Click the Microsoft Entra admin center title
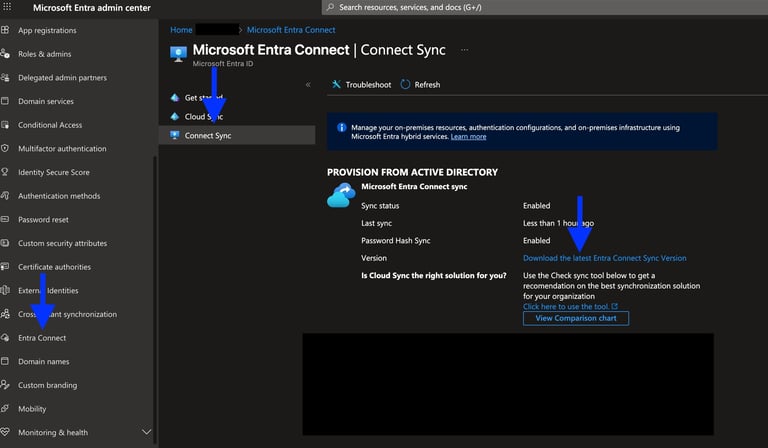The height and width of the screenshot is (448, 768). coord(92,8)
